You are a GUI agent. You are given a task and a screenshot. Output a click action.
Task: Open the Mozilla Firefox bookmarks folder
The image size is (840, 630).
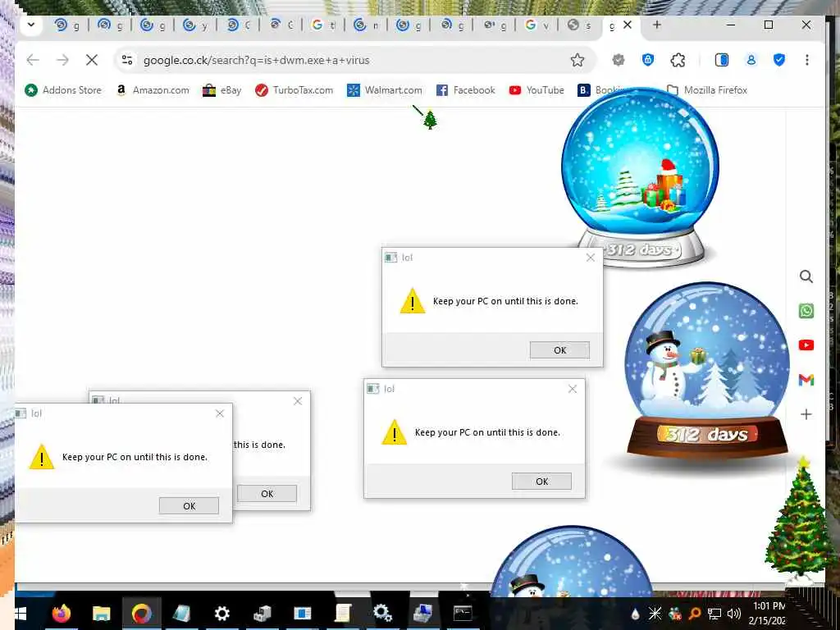point(707,90)
